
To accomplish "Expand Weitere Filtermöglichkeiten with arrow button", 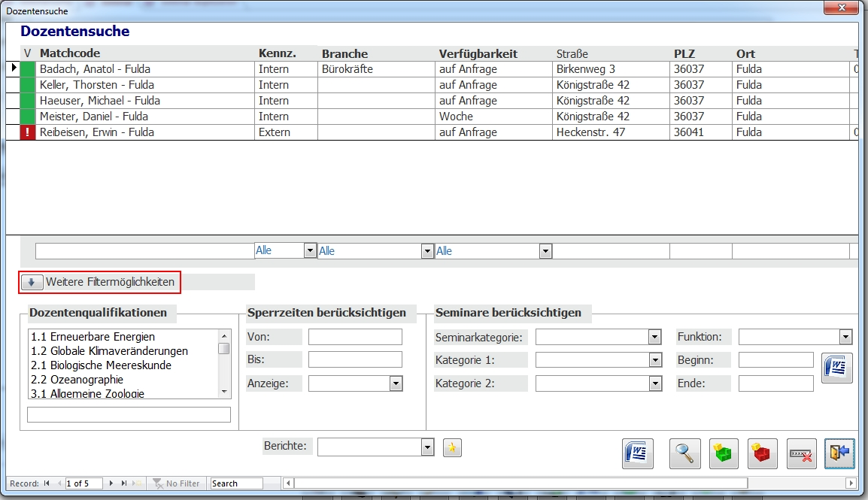I will point(32,283).
